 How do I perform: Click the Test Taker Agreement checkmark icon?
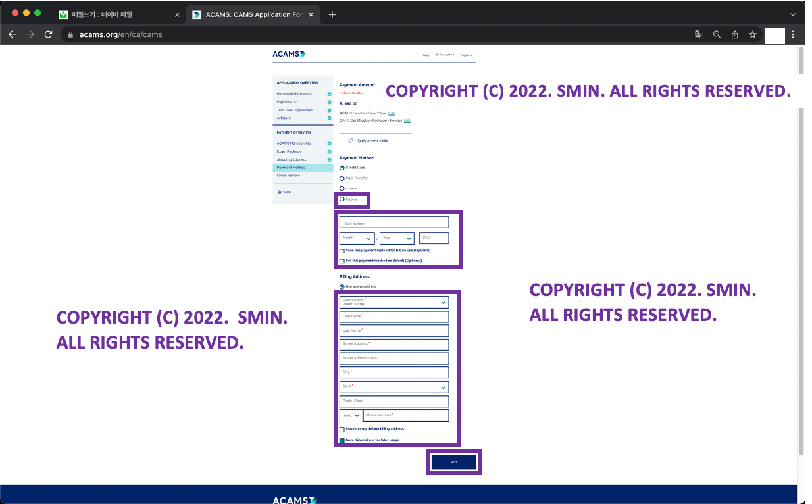point(329,110)
